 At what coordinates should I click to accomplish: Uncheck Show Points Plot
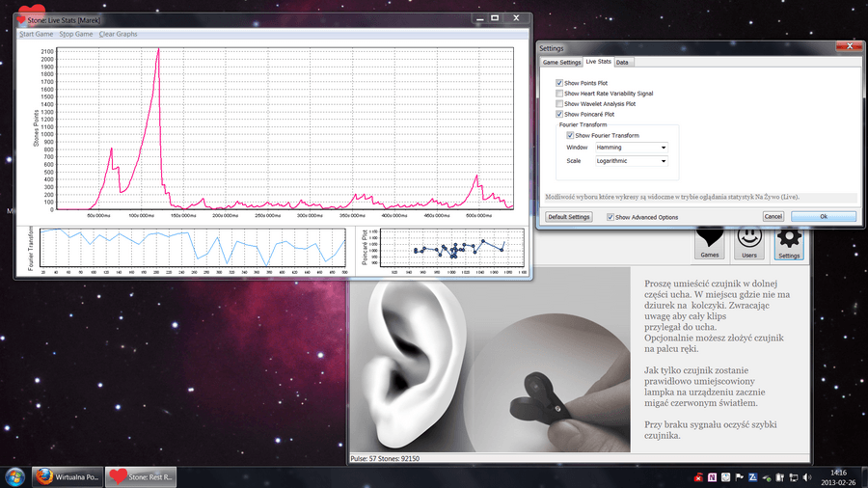[x=559, y=83]
